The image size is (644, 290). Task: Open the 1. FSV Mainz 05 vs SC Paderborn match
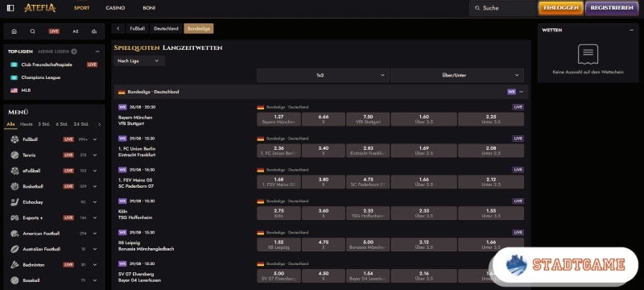(x=135, y=183)
